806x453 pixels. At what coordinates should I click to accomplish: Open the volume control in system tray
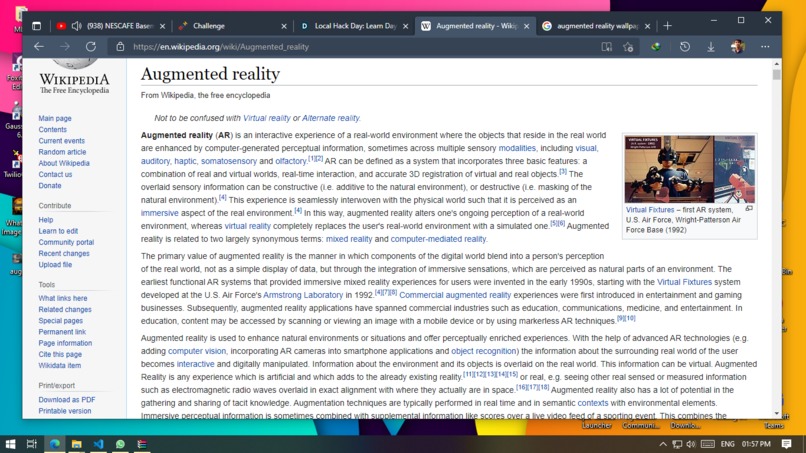click(x=691, y=444)
